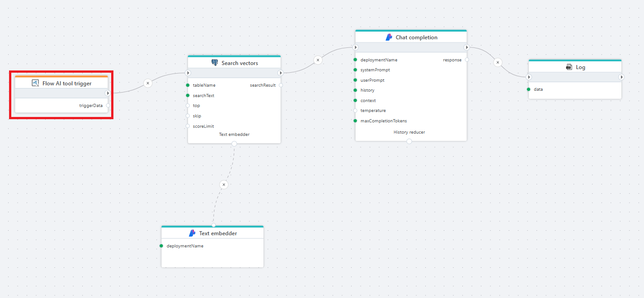644x298 pixels.
Task: Remove connection between Search vectors and Chat completion
Action: (x=318, y=60)
